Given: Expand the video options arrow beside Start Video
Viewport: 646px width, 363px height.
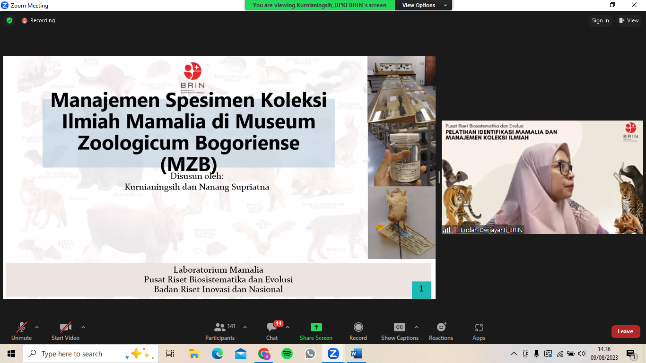Looking at the screenshot, I should [x=83, y=327].
